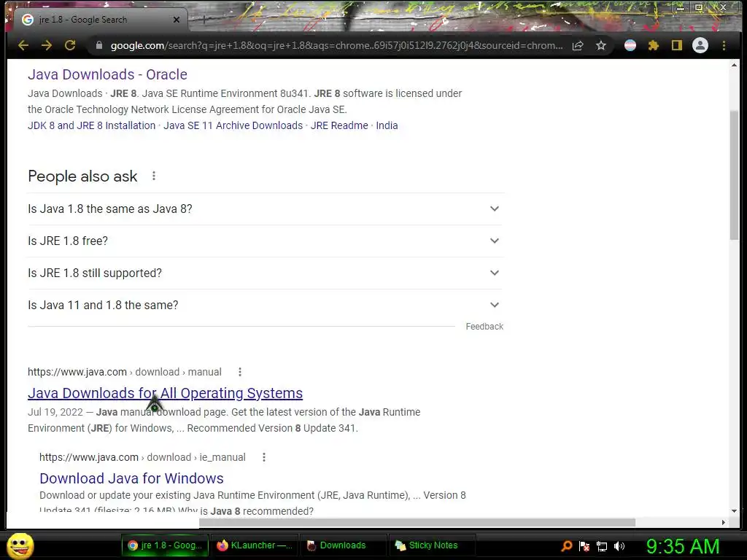The height and width of the screenshot is (560, 747).
Task: Expand 'Is Java 1.8 the same as Java 8?'
Action: click(266, 209)
